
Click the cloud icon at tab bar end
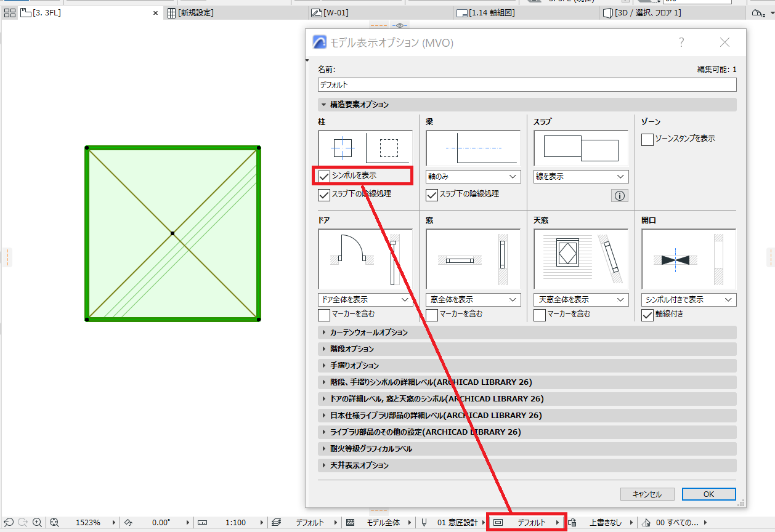pos(757,13)
